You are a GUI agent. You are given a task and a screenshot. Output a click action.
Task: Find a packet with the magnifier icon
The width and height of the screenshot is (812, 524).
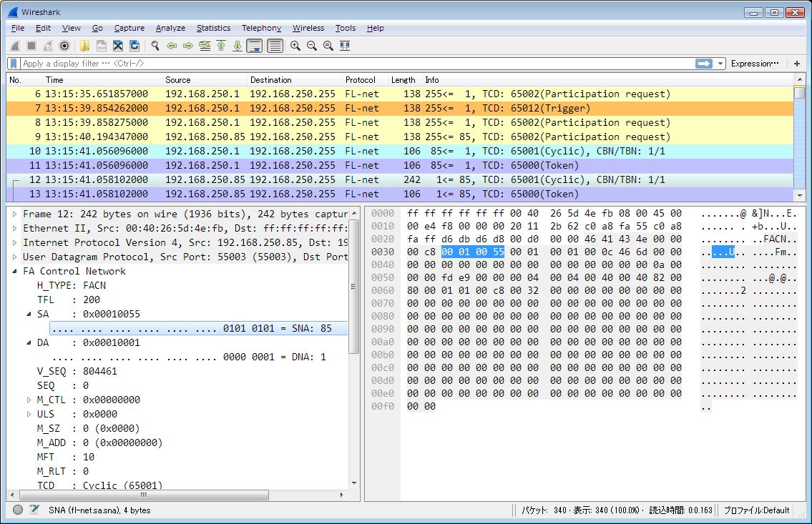155,46
